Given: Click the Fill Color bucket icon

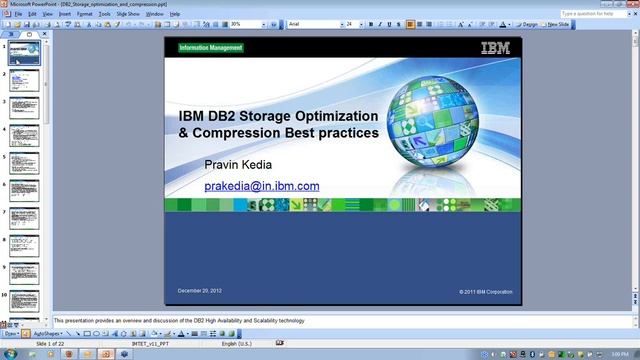Looking at the screenshot, I should (x=154, y=334).
